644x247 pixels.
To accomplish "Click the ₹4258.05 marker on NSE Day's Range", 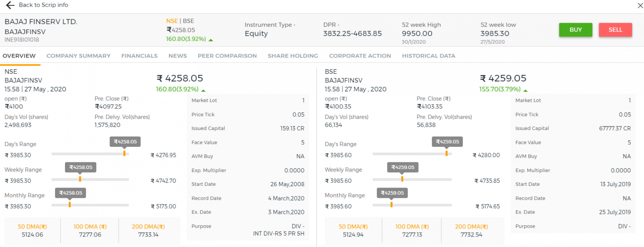I will 125,142.
